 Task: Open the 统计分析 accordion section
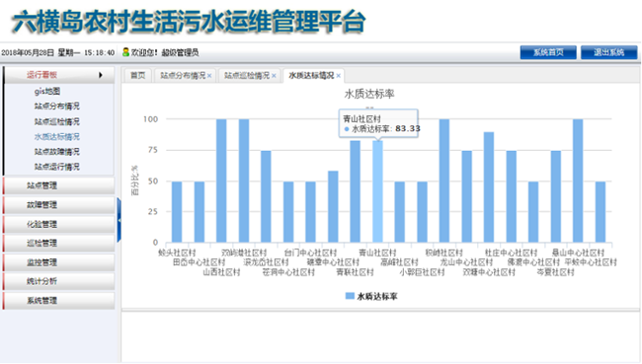[x=58, y=281]
